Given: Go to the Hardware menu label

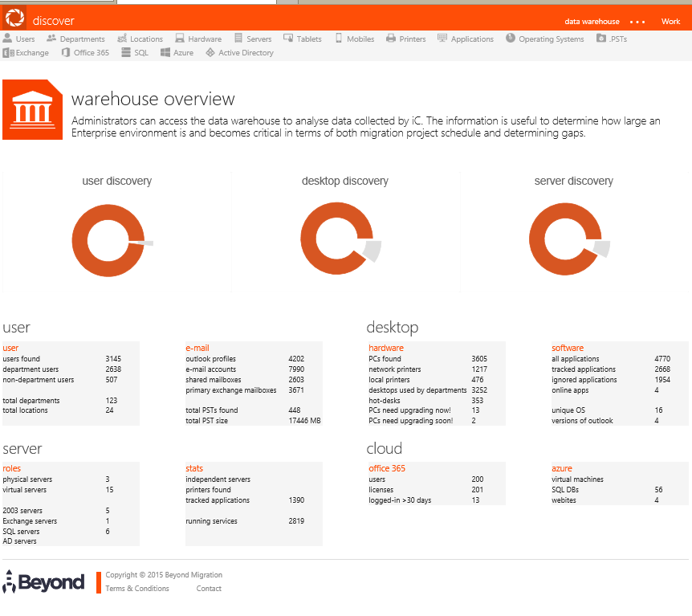Looking at the screenshot, I should tap(205, 39).
